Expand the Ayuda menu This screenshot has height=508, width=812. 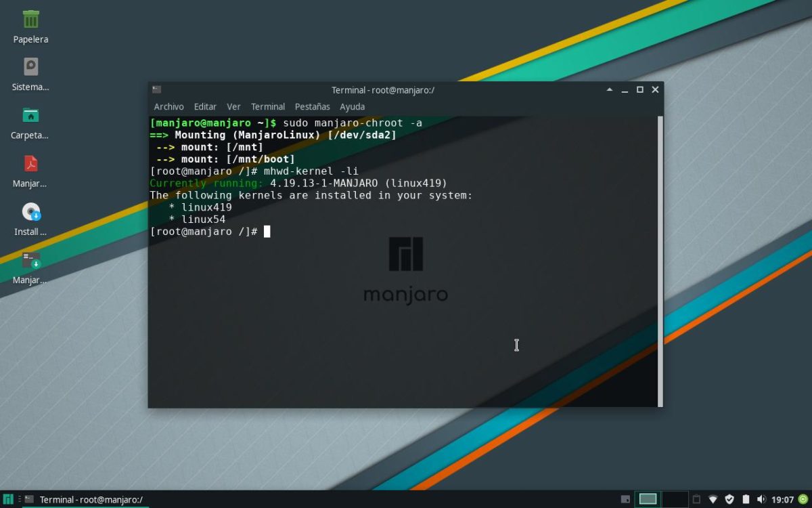coord(352,106)
